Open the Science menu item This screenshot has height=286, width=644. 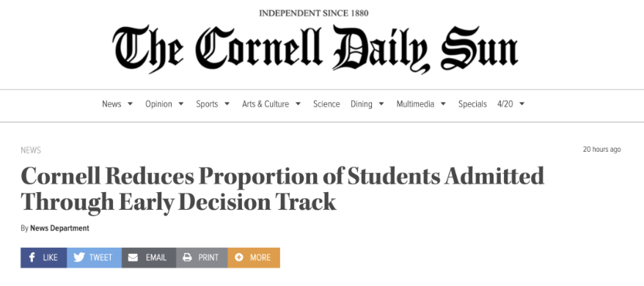pyautogui.click(x=326, y=104)
